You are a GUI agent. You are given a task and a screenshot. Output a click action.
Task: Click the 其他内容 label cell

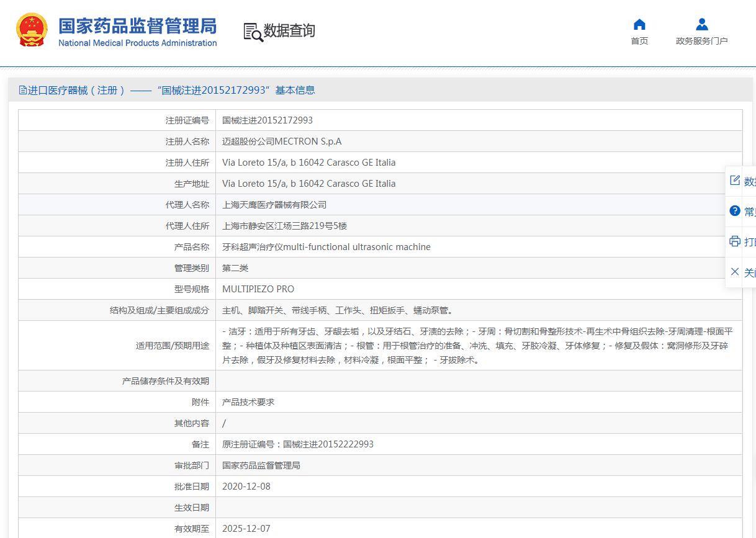coord(117,423)
